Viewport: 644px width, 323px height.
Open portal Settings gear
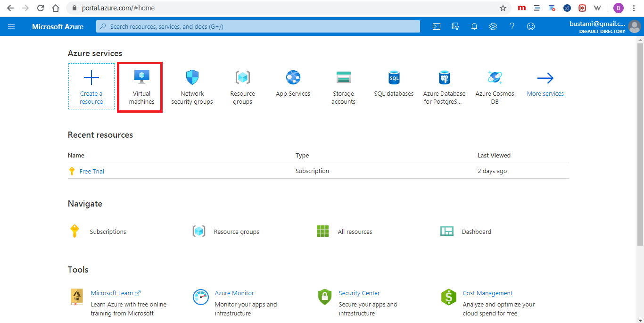[493, 26]
